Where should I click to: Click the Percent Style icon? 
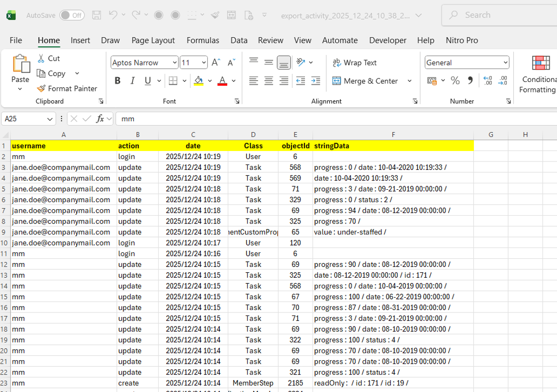[455, 81]
